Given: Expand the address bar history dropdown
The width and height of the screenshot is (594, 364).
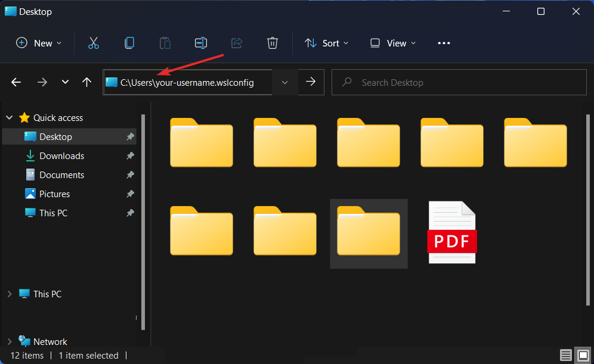Looking at the screenshot, I should 284,82.
